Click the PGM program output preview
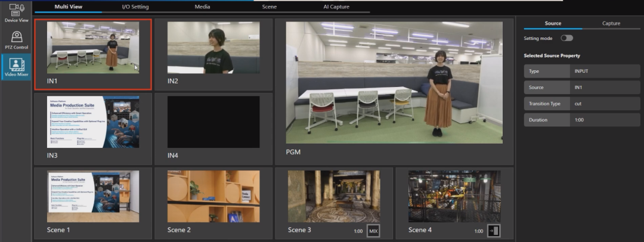The image size is (644, 242). (394, 83)
